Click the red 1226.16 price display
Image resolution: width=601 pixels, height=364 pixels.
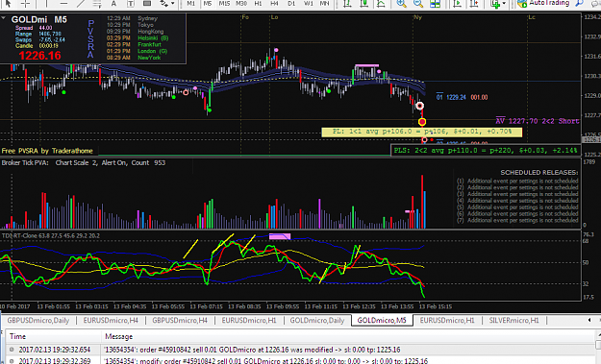pos(39,56)
